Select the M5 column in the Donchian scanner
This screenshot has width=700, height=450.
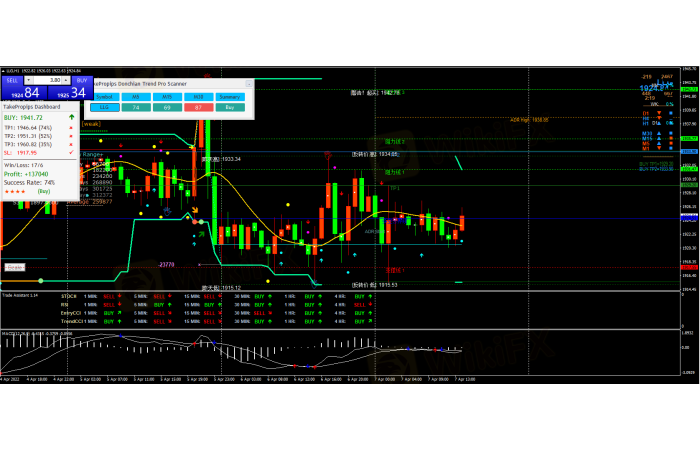[x=137, y=95]
